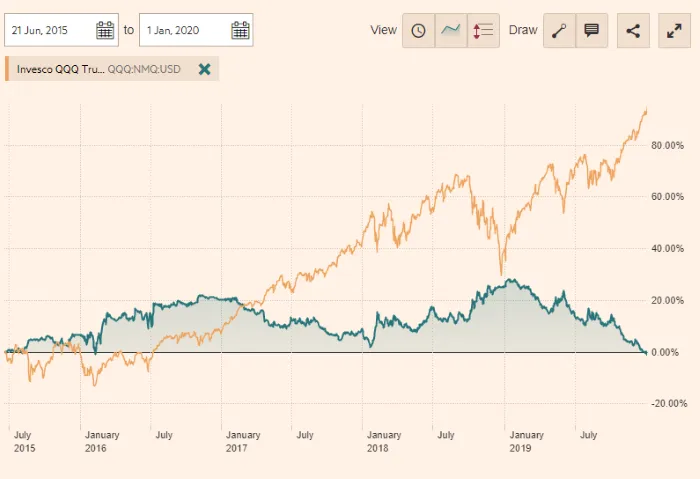
Task: Open the start date calendar picker
Action: (x=105, y=30)
